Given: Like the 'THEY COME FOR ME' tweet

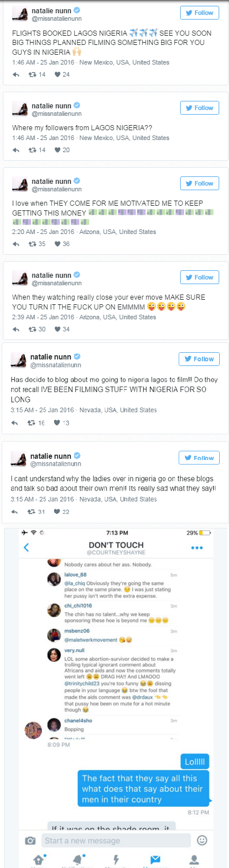Looking at the screenshot, I should click(x=58, y=244).
